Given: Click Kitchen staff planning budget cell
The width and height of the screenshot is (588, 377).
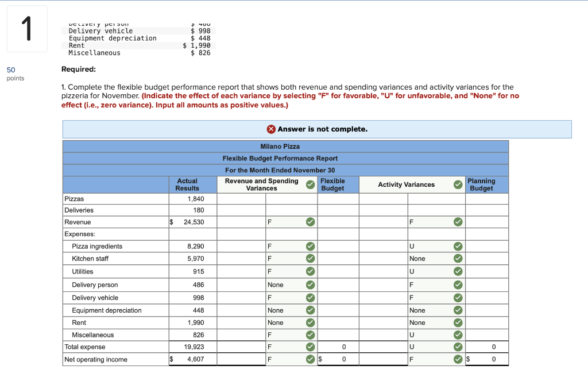Looking at the screenshot, I should click(487, 259).
